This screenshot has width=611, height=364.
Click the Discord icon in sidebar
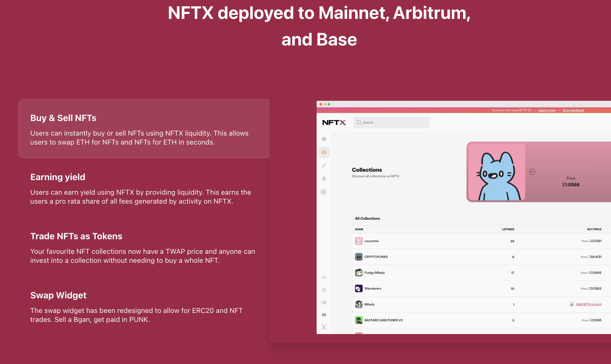coord(324,315)
